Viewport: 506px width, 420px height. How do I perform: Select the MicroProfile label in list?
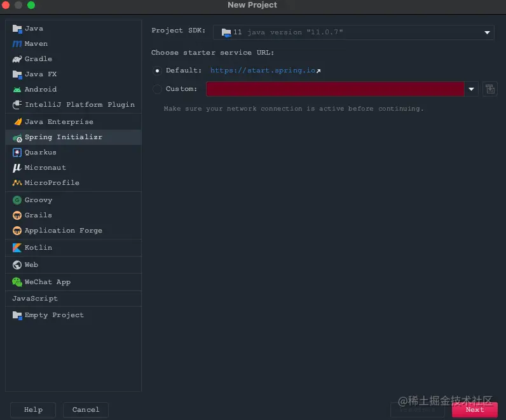click(x=52, y=182)
